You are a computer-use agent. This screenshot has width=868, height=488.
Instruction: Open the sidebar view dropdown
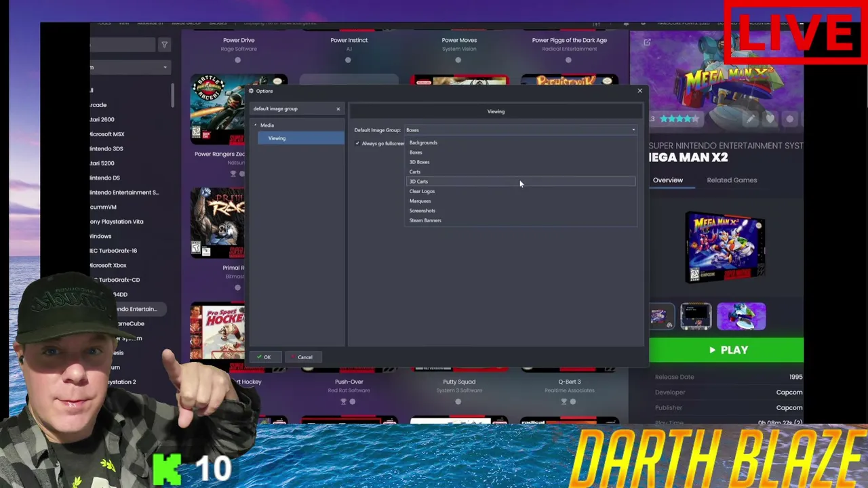coord(129,67)
